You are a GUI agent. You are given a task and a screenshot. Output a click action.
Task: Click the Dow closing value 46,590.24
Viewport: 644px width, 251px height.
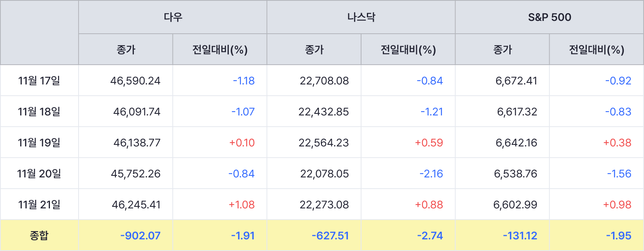pos(135,81)
